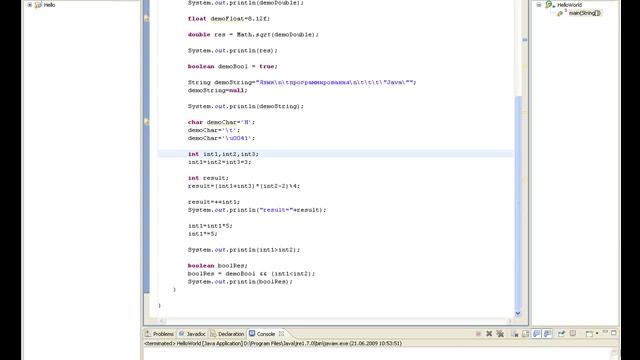Minimize the Console panel
Image resolution: width=640 pixels, height=360 pixels.
click(605, 332)
